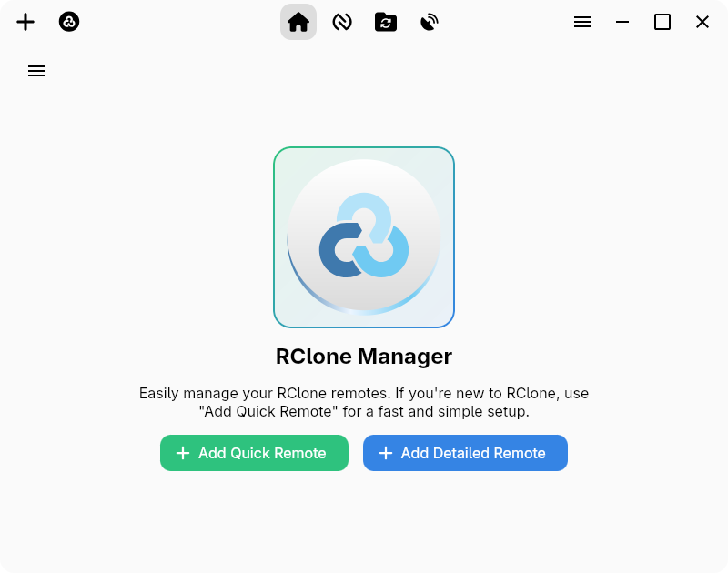The height and width of the screenshot is (573, 728).
Task: Close the RClone Manager window
Action: point(703,22)
